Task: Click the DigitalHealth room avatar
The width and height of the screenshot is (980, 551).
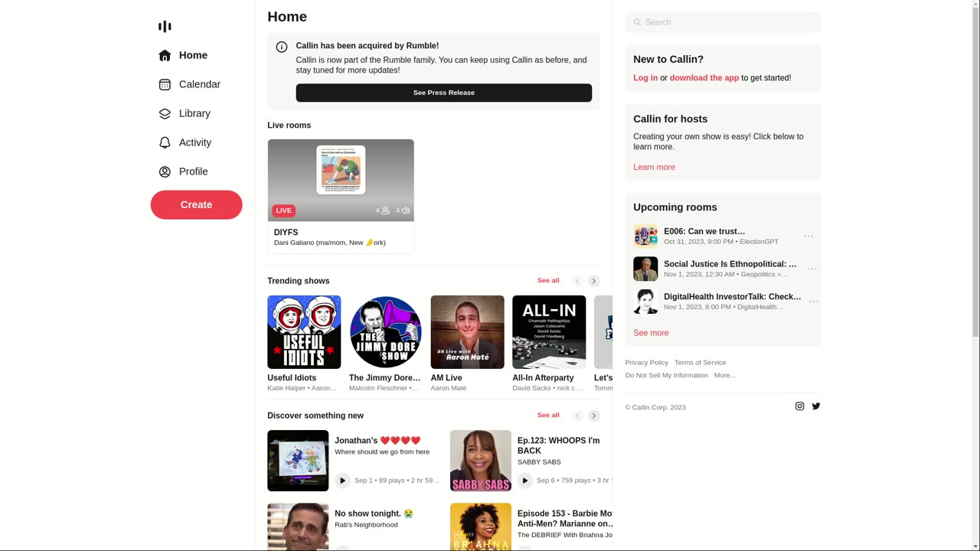Action: (645, 302)
